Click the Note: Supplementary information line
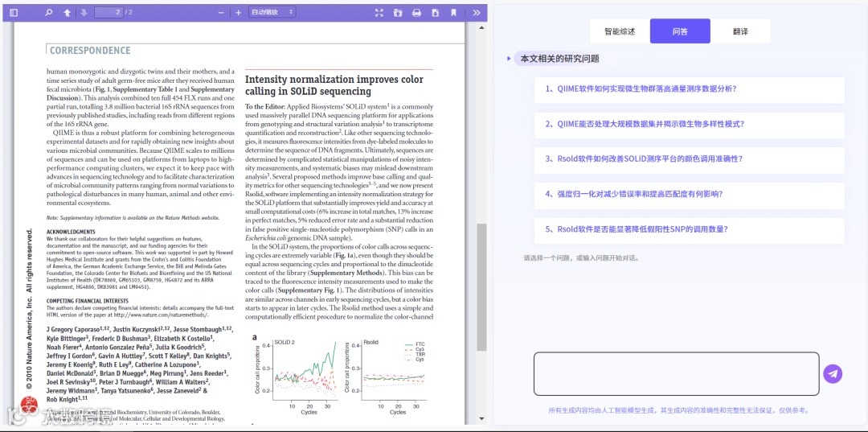Image resolution: width=868 pixels, height=432 pixels. pos(133,218)
